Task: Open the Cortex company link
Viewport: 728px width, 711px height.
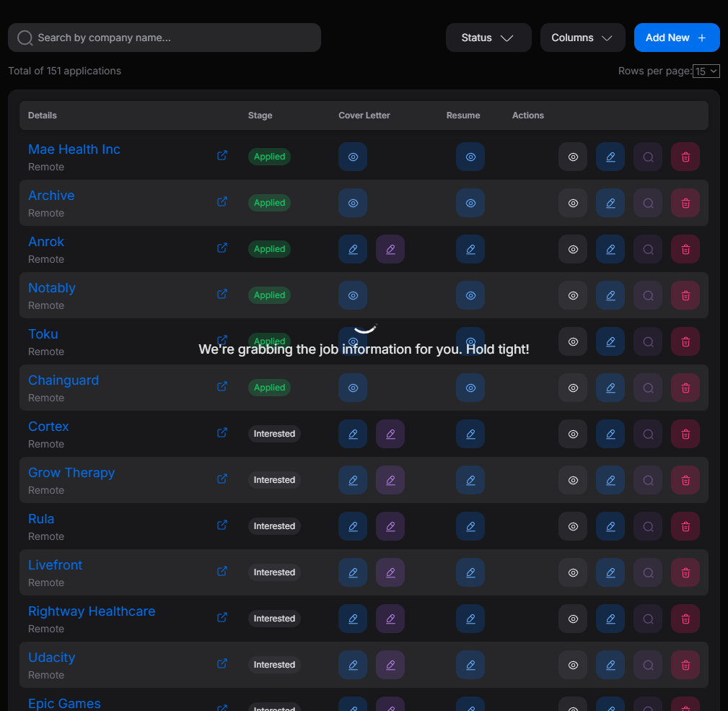Action: [48, 427]
